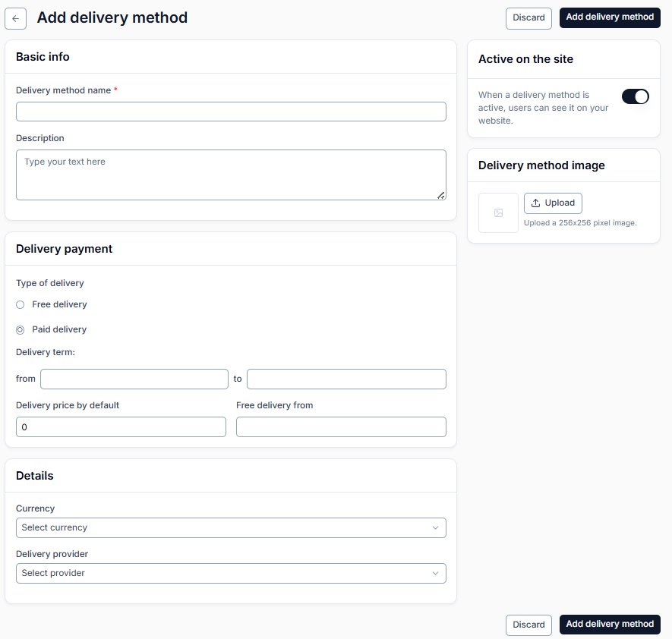Image resolution: width=672 pixels, height=639 pixels.
Task: Focus the Delivery term from field
Action: [134, 379]
